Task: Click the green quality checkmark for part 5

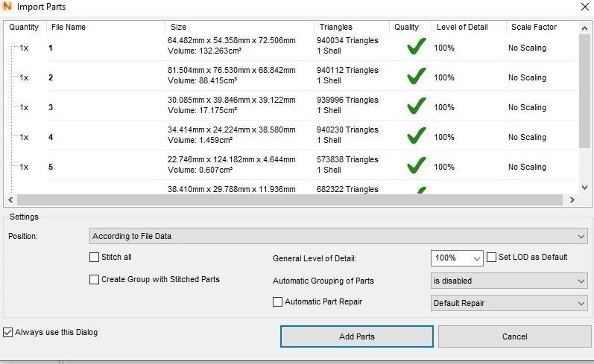Action: tap(417, 166)
